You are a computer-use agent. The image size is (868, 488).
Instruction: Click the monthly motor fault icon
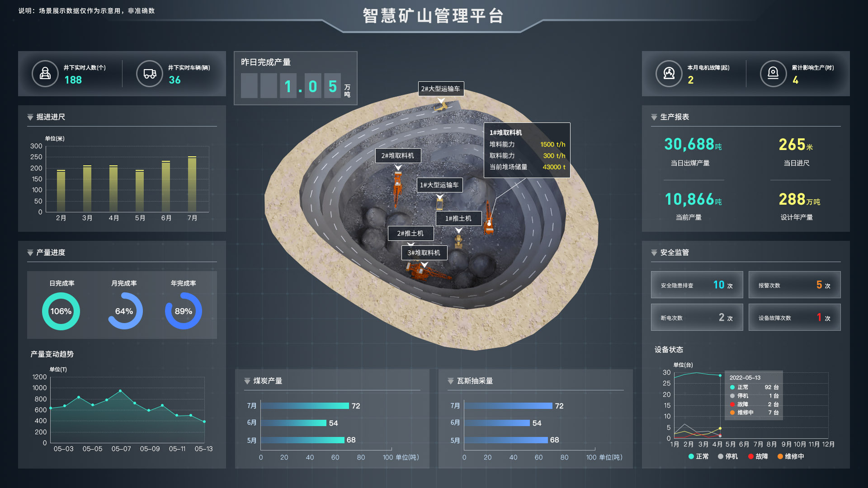coord(669,74)
